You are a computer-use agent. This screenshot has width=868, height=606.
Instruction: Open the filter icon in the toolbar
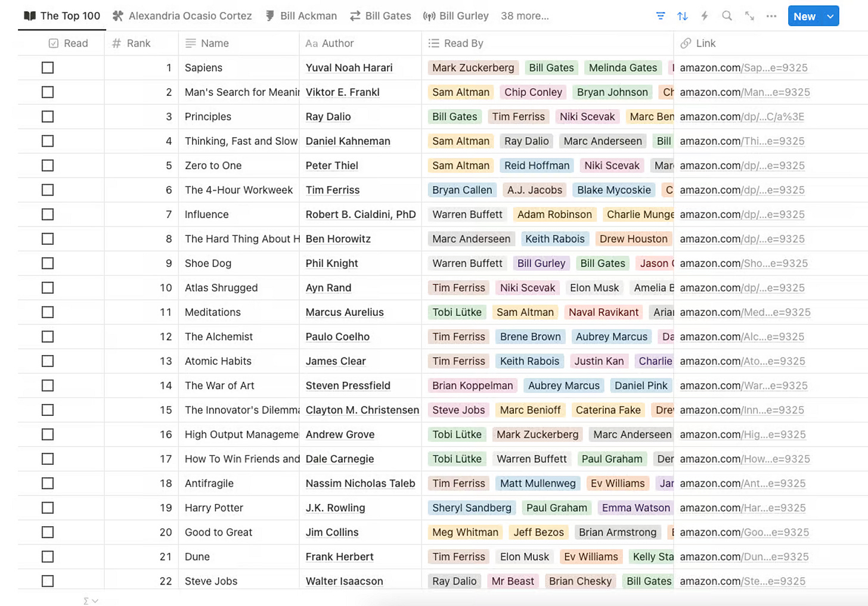(661, 16)
